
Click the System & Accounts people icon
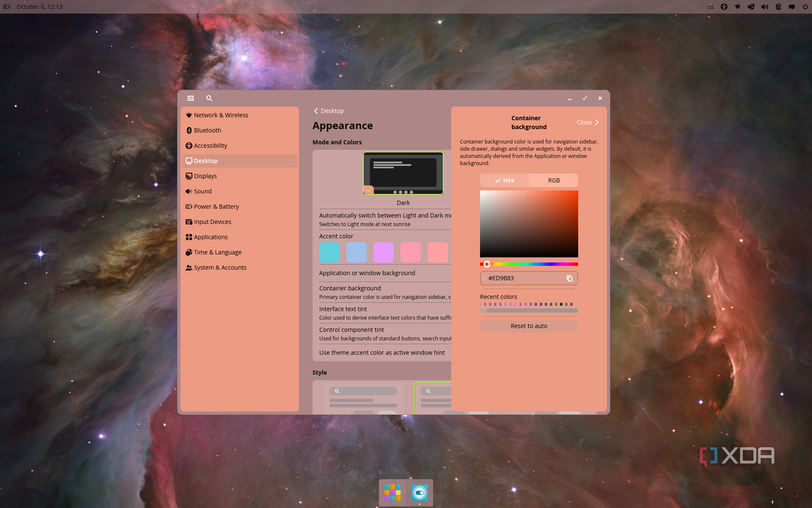[x=189, y=268]
